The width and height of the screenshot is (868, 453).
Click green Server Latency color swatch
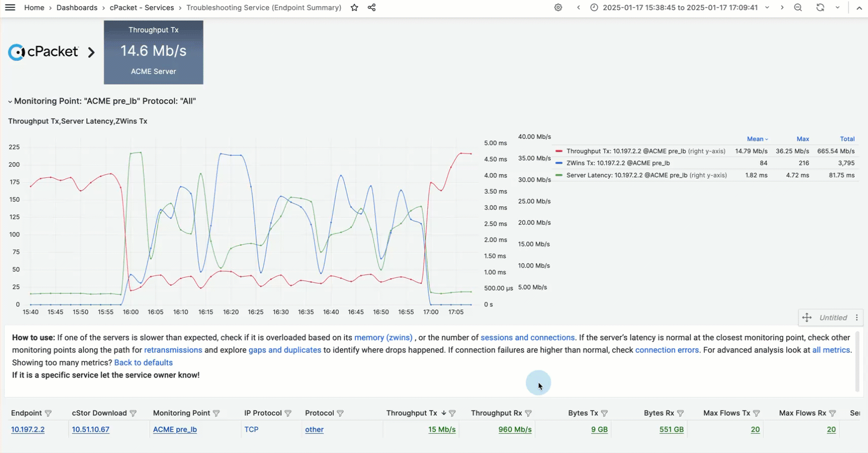pos(559,175)
